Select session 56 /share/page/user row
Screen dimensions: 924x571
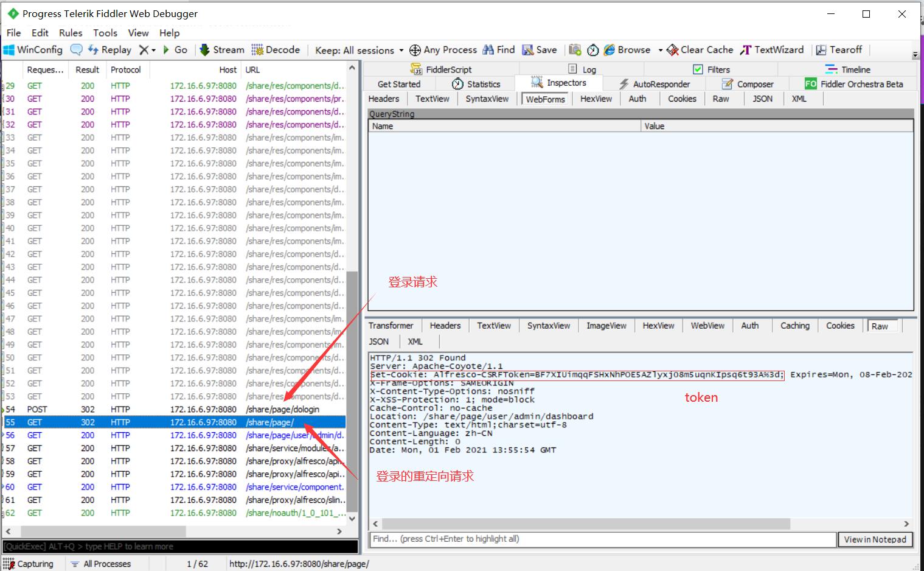(174, 435)
